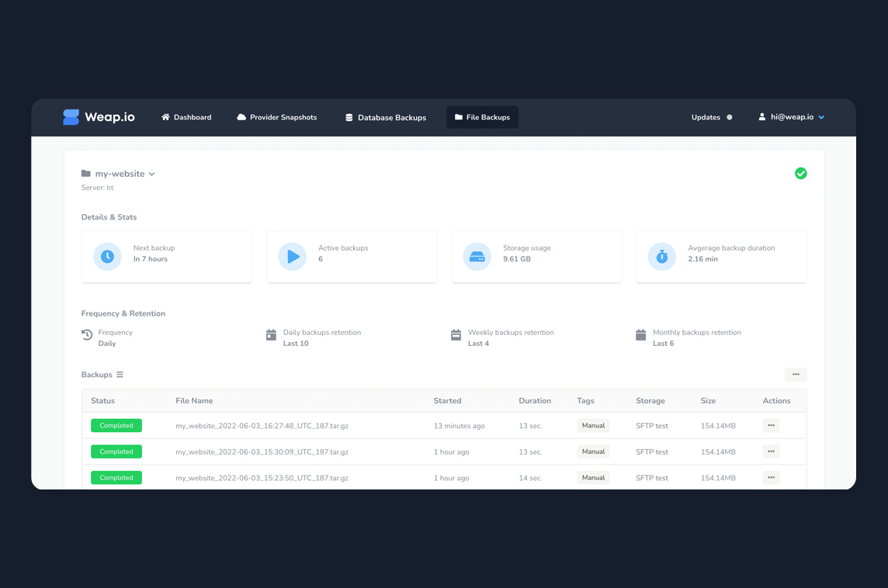Click the Monthly backups retention calendar icon
888x588 pixels.
[641, 334]
